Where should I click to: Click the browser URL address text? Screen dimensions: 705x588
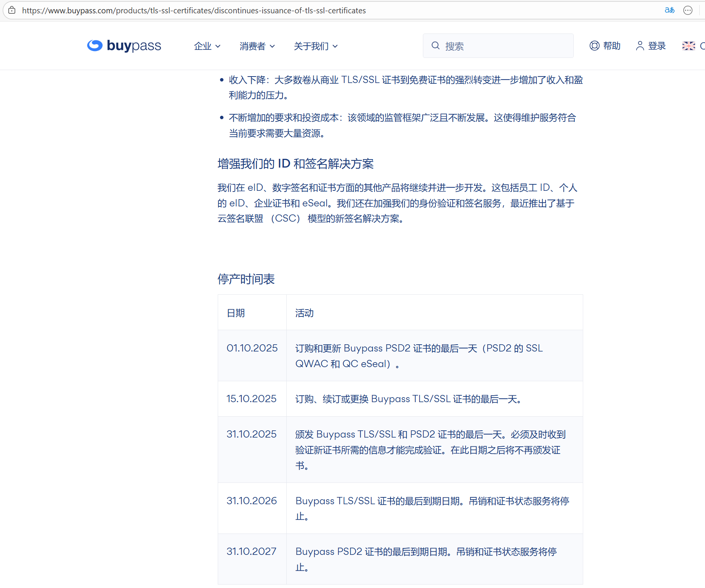tap(194, 10)
